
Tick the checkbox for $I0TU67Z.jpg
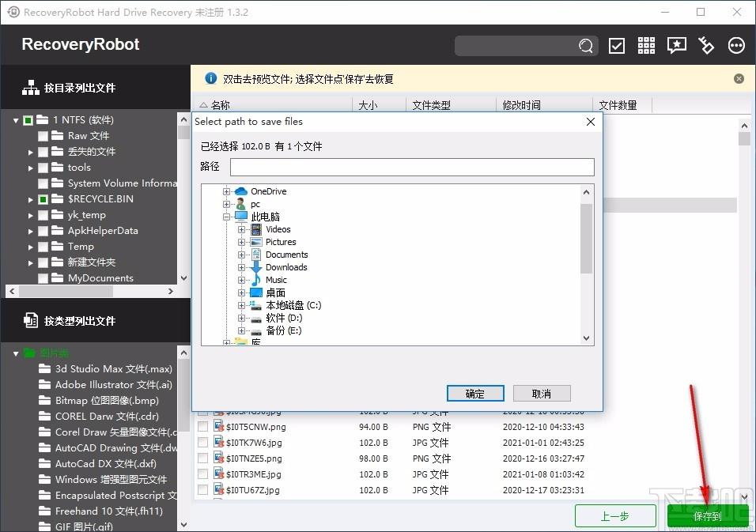pyautogui.click(x=203, y=489)
